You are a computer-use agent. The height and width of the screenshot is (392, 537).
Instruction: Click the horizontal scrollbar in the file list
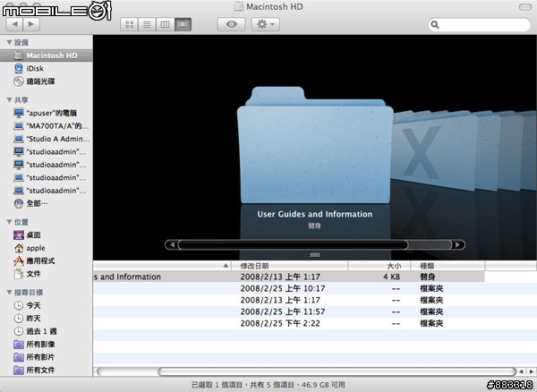(x=337, y=371)
